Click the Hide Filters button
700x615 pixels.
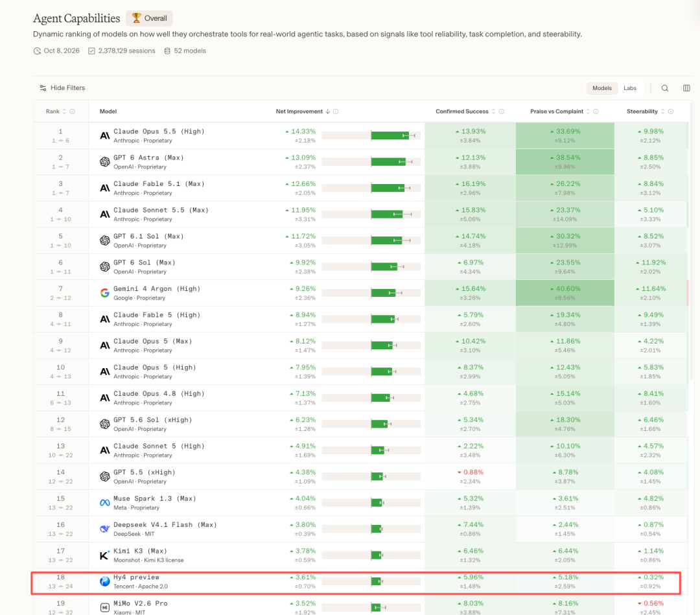click(x=62, y=88)
